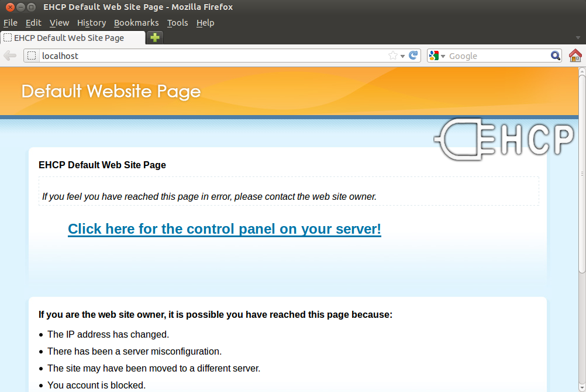Click 'If you are the web site owner' heading
The image size is (586, 392).
[215, 315]
